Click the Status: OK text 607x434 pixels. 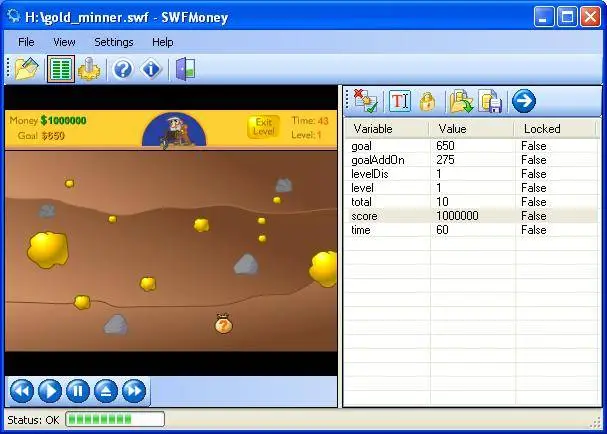(33, 420)
